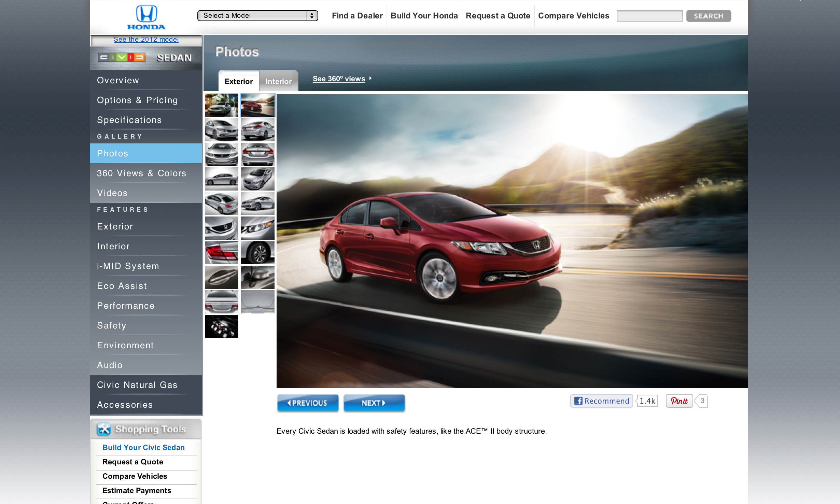Select the side mirror close-up thumbnail
The height and width of the screenshot is (504, 840).
tap(258, 277)
